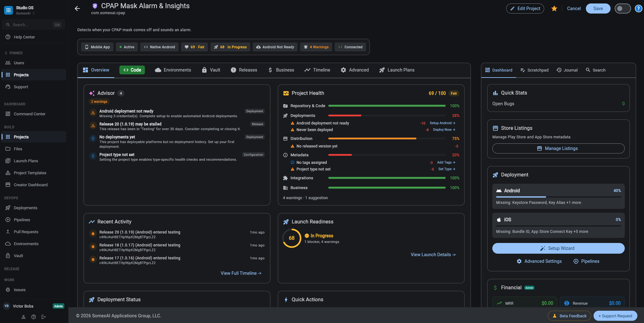Open Project Templates in the Build section
The height and width of the screenshot is (323, 644).
tap(30, 173)
